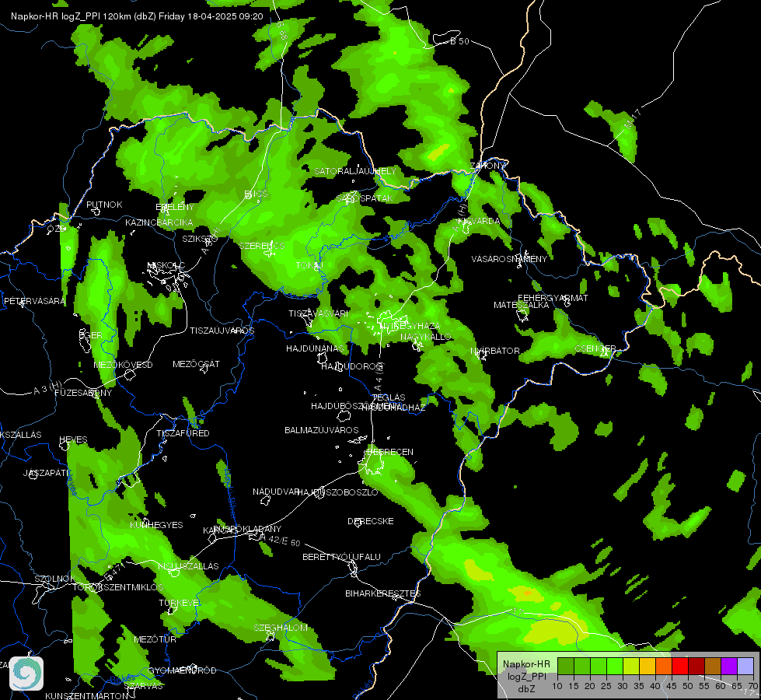Click the SZEGHALOM town label
The height and width of the screenshot is (700, 761).
point(281,628)
